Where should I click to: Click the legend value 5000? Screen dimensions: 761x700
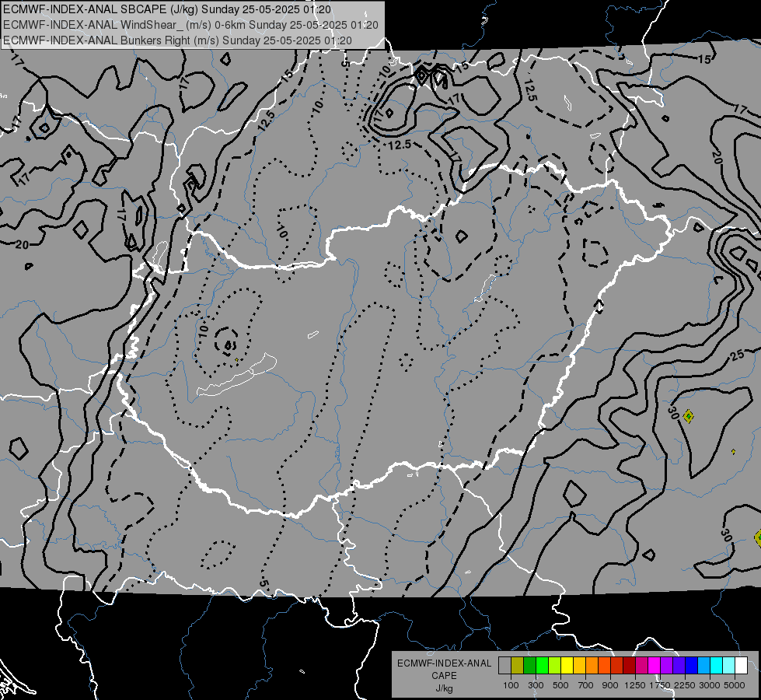(735, 685)
